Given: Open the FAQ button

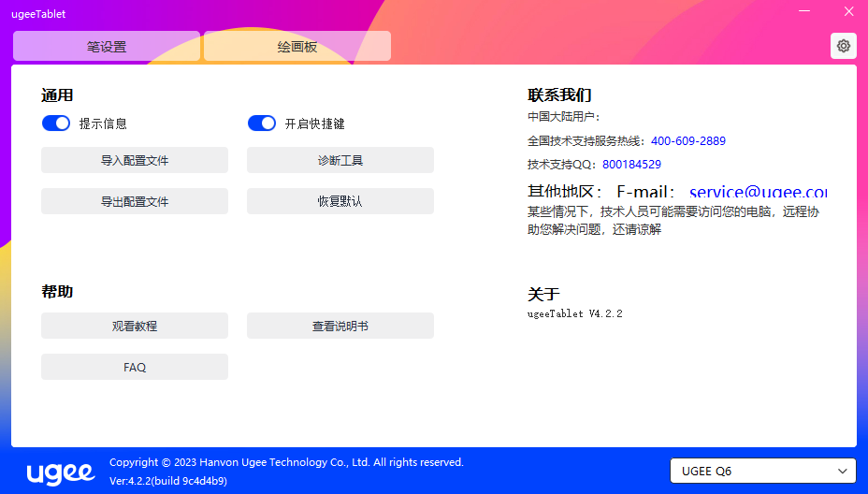Looking at the screenshot, I should pos(135,367).
